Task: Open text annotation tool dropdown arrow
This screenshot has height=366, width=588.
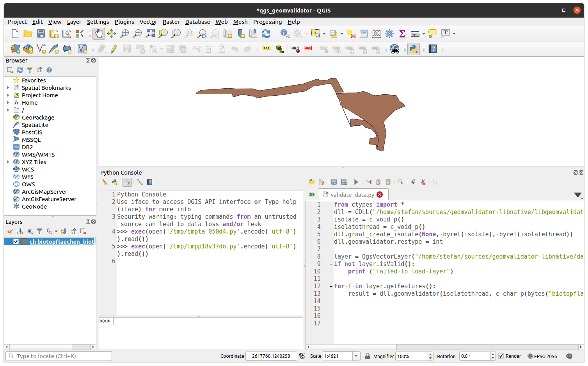Action: tap(454, 34)
